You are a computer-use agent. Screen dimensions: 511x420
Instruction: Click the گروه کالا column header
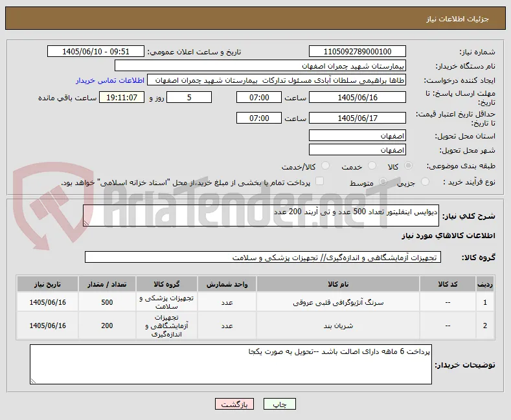[x=166, y=284]
